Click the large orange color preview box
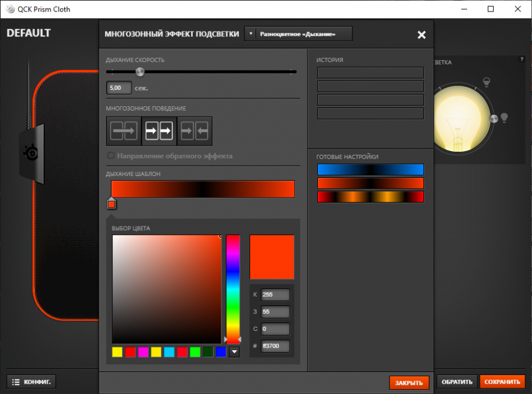The height and width of the screenshot is (394, 532). (272, 257)
